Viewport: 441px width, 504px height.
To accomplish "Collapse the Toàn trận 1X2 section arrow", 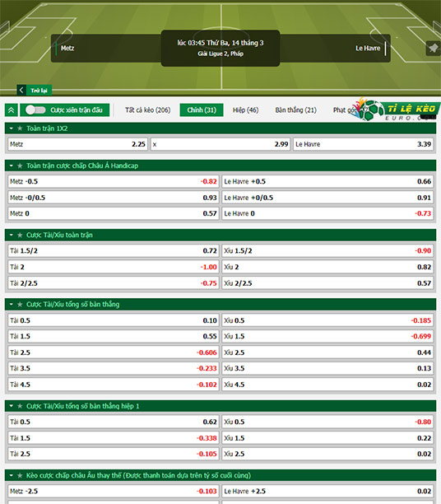I will click(x=12, y=128).
